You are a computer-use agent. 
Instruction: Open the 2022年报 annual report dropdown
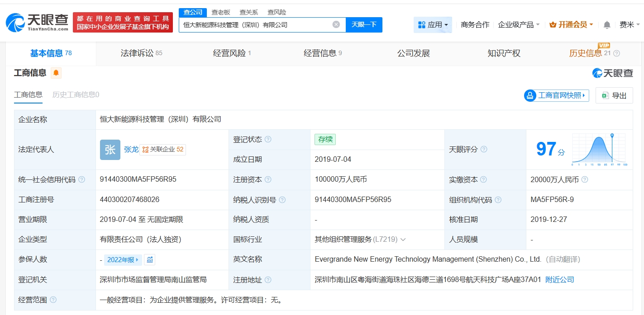pyautogui.click(x=123, y=259)
